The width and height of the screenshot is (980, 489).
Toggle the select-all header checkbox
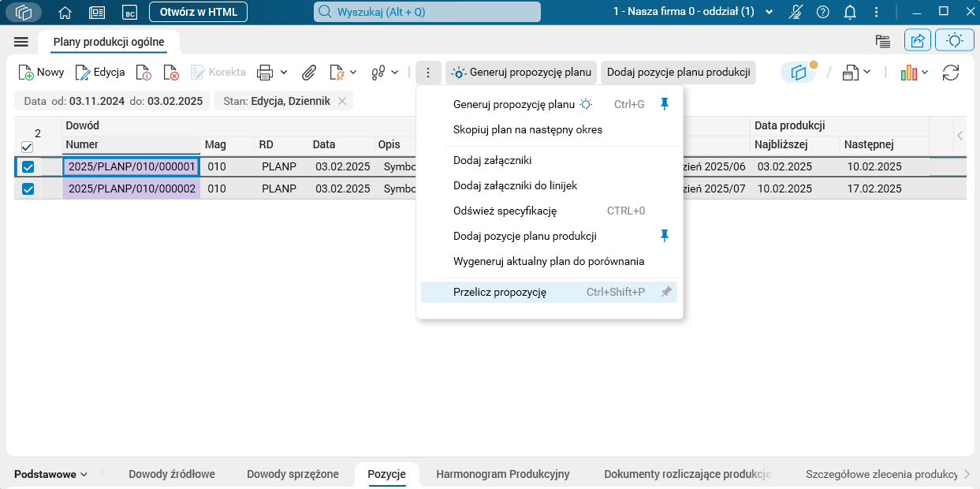[x=27, y=147]
